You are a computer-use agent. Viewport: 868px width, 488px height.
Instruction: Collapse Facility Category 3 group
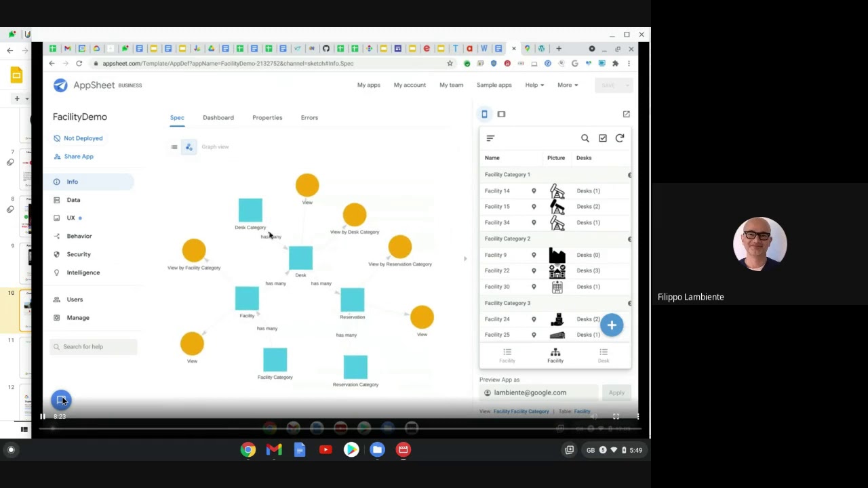click(x=629, y=304)
